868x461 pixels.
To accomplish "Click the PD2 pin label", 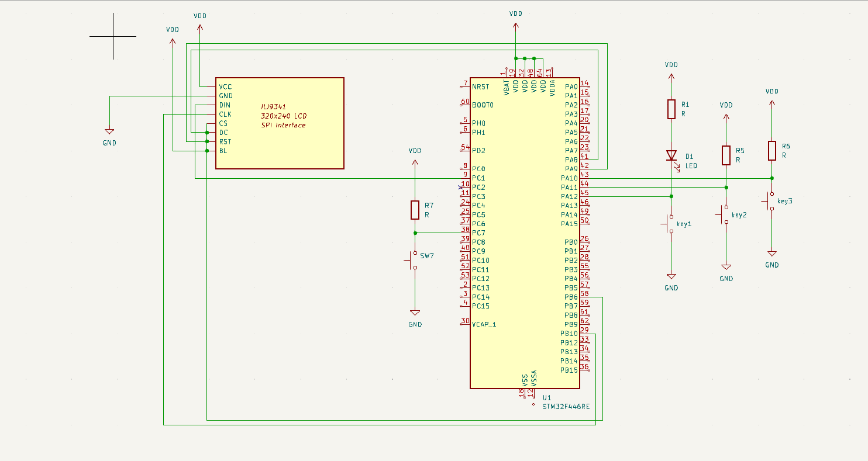I will click(478, 151).
